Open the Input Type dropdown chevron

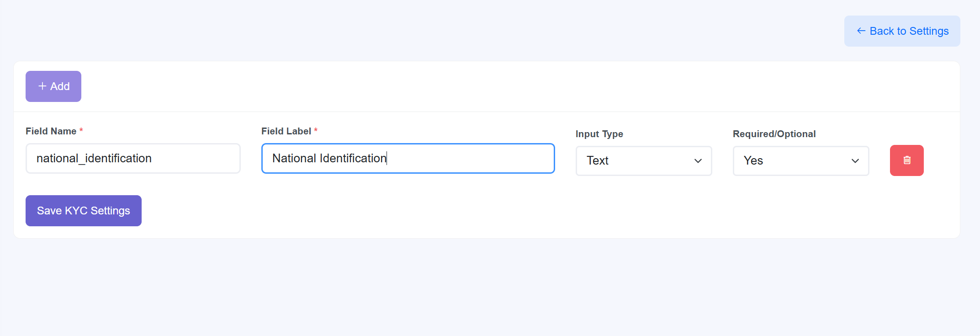click(698, 161)
